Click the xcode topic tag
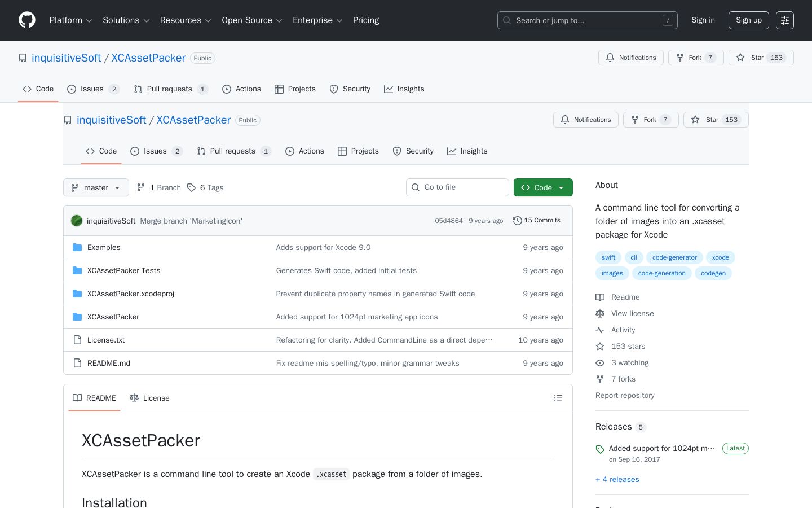 point(721,257)
